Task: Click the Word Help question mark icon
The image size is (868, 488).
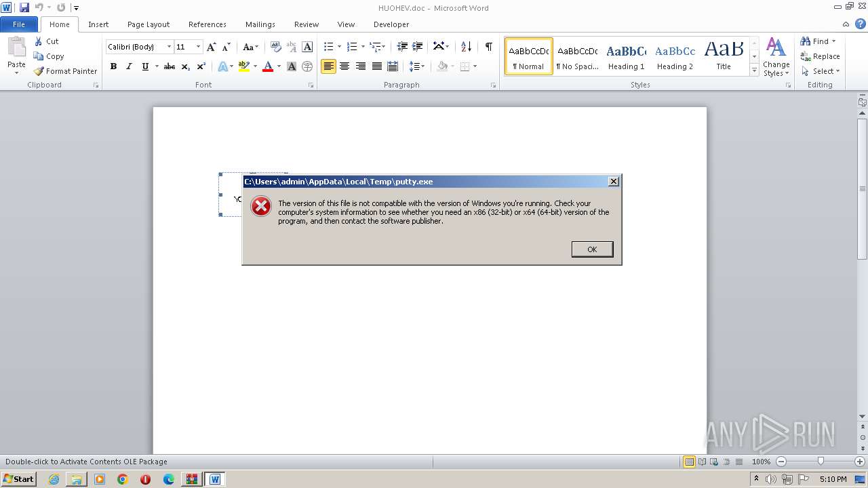Action: 861,24
